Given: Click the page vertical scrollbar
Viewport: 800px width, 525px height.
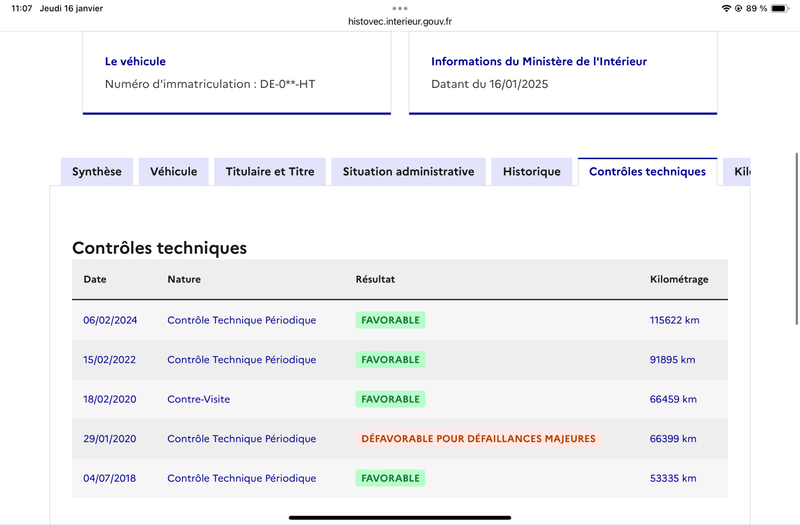Looking at the screenshot, I should pos(796,238).
